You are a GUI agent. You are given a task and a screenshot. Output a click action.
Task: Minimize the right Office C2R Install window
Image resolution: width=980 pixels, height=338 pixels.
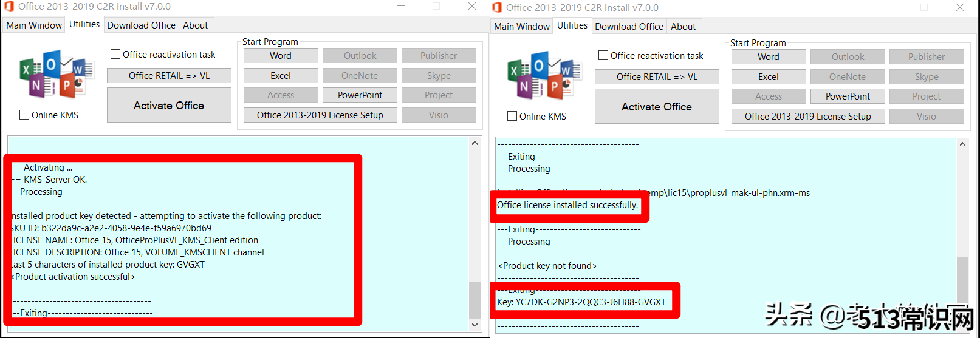(889, 7)
